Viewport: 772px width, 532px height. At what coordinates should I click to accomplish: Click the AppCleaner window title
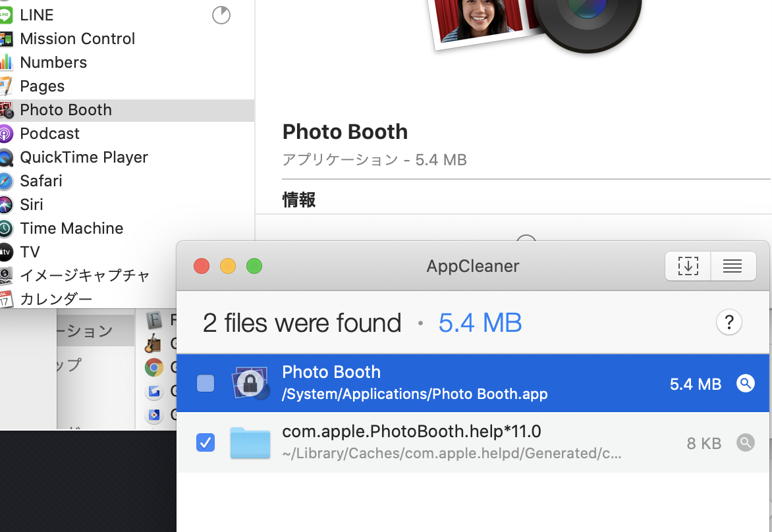[473, 266]
